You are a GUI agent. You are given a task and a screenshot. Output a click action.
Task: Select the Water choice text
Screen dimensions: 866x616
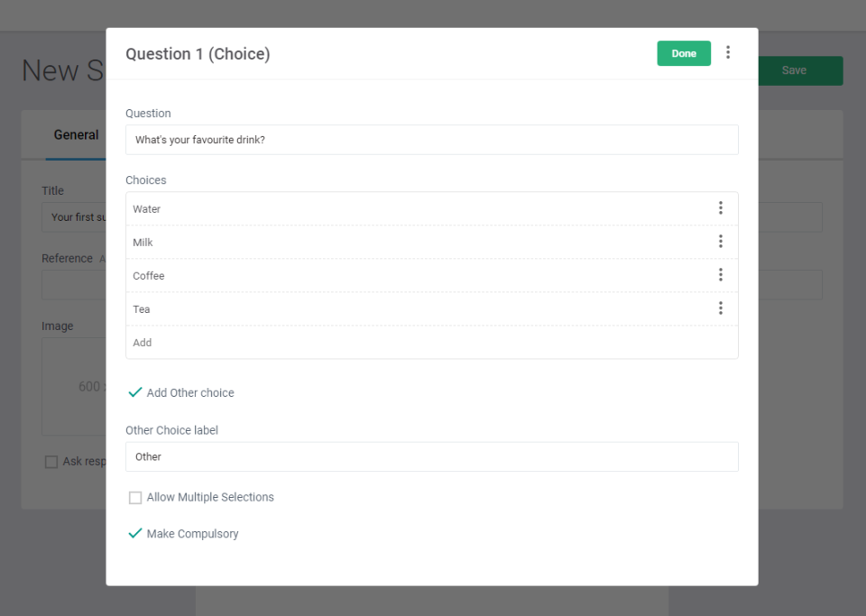147,209
